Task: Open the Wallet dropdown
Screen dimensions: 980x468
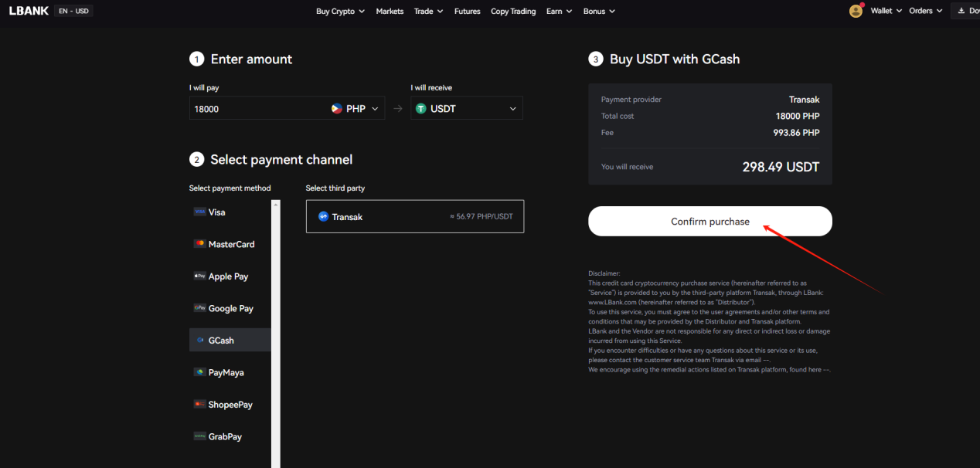Action: coord(886,11)
